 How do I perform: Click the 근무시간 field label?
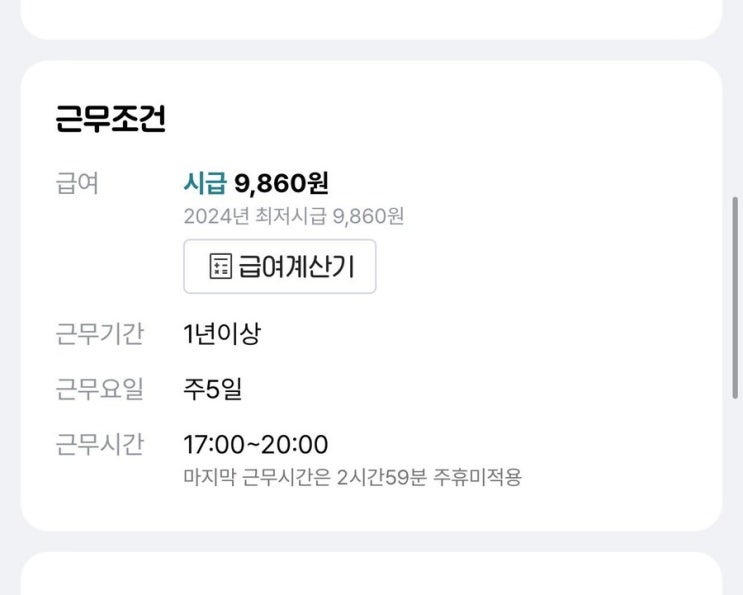pos(100,445)
